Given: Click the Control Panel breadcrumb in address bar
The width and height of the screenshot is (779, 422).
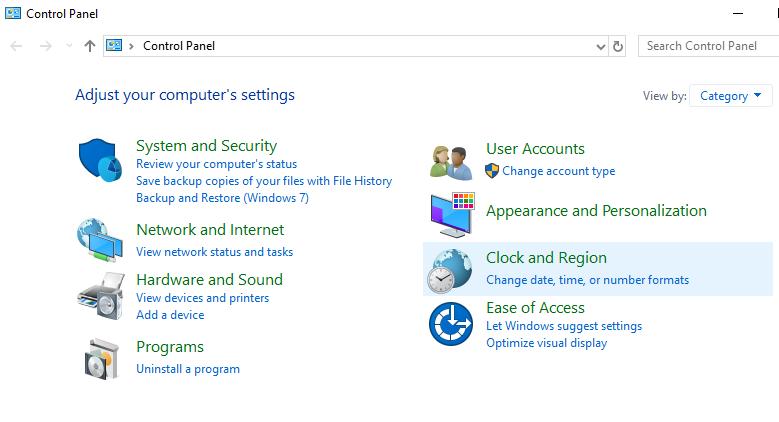Looking at the screenshot, I should [x=179, y=46].
